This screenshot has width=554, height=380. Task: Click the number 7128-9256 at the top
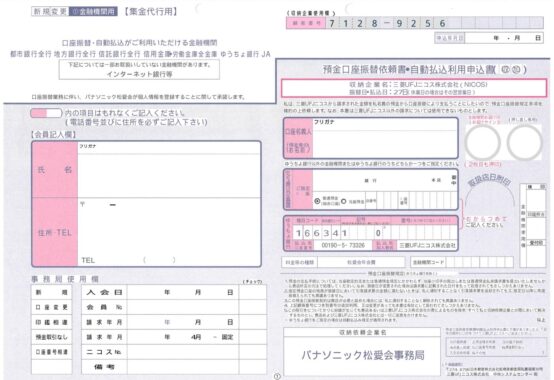pyautogui.click(x=387, y=24)
